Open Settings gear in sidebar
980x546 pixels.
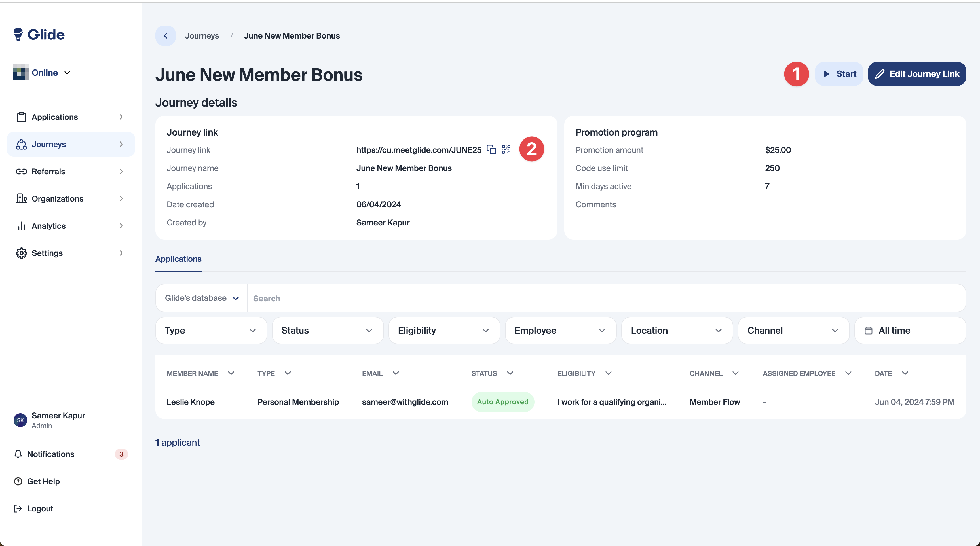coord(21,253)
